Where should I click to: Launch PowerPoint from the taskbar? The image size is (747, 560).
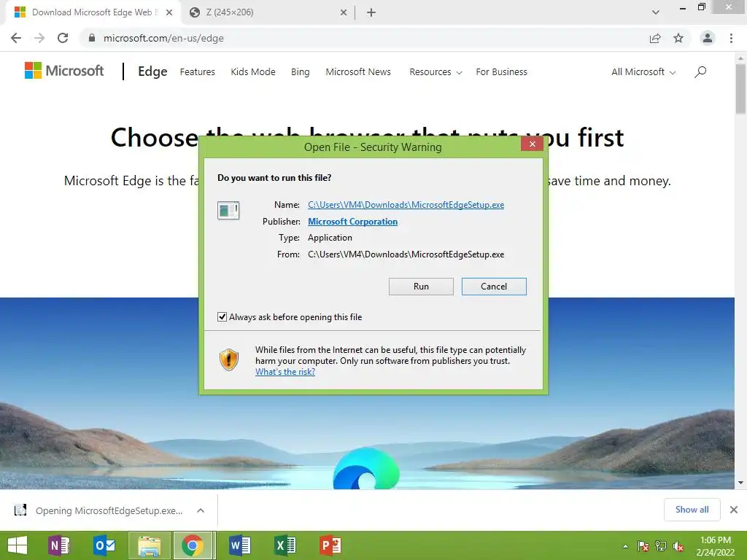[x=330, y=545]
